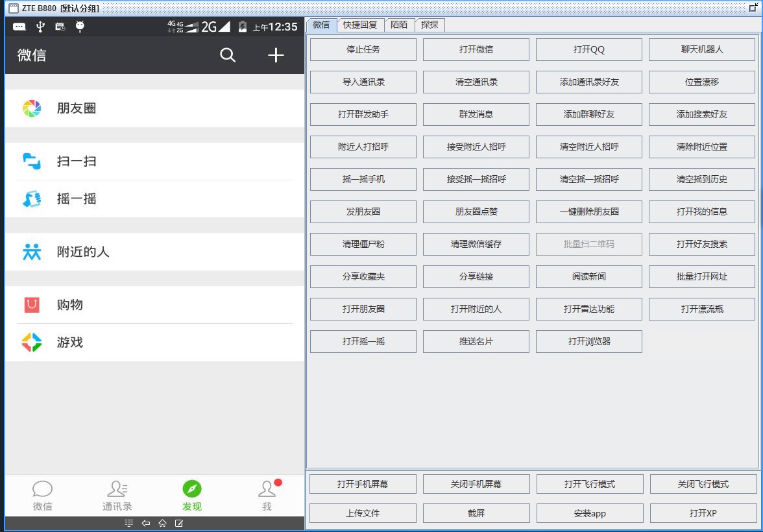The width and height of the screenshot is (763, 532).
Task: Click the 截屏 screenshot button
Action: [x=476, y=513]
